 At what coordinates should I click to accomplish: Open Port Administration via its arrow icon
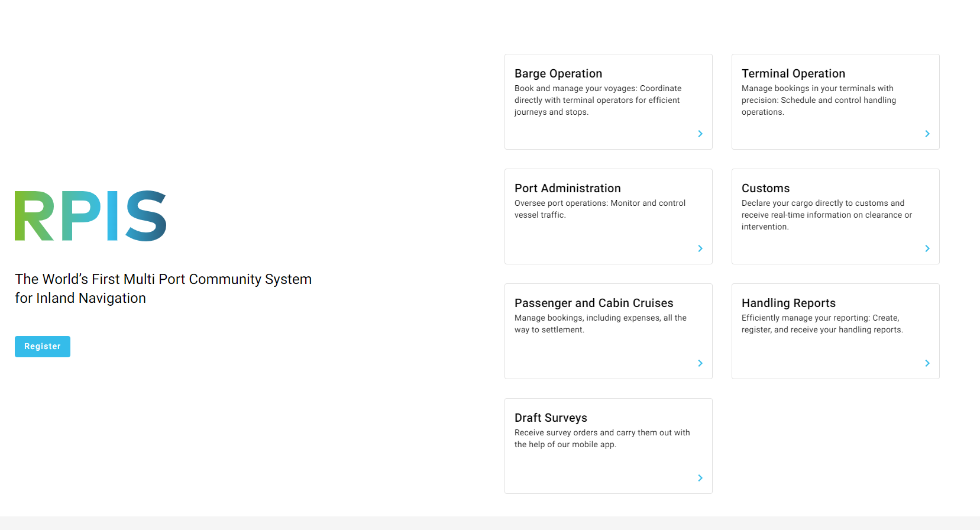point(700,248)
